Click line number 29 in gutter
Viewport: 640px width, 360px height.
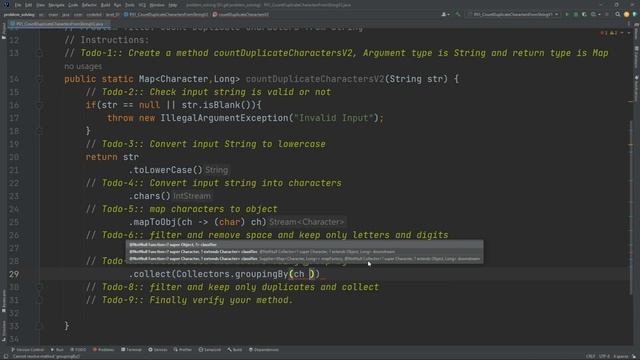click(14, 274)
